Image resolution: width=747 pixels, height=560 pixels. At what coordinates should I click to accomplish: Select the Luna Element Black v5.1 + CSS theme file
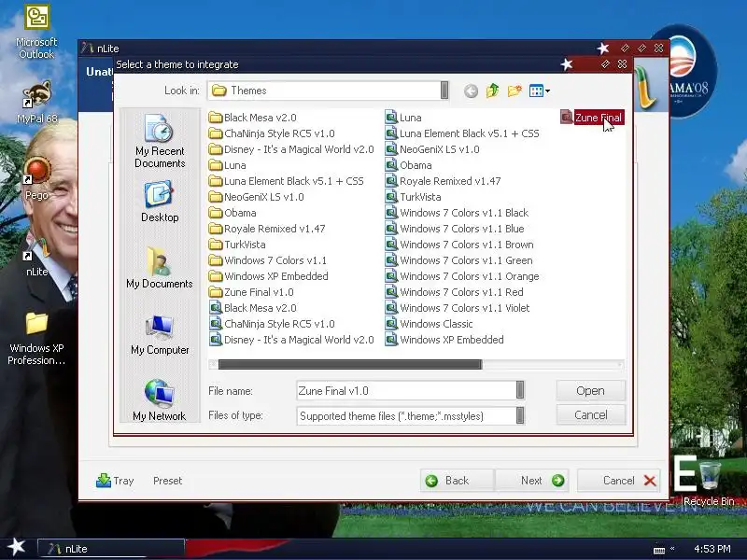point(462,133)
